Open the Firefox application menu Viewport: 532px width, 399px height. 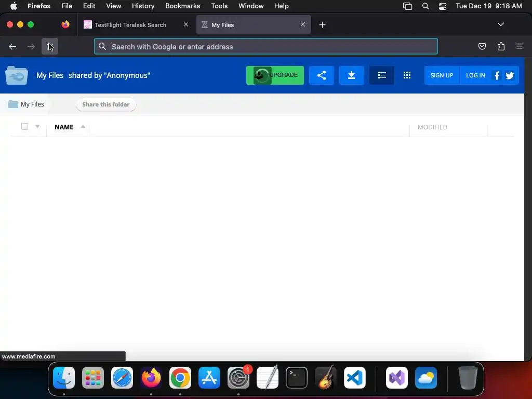click(x=39, y=6)
